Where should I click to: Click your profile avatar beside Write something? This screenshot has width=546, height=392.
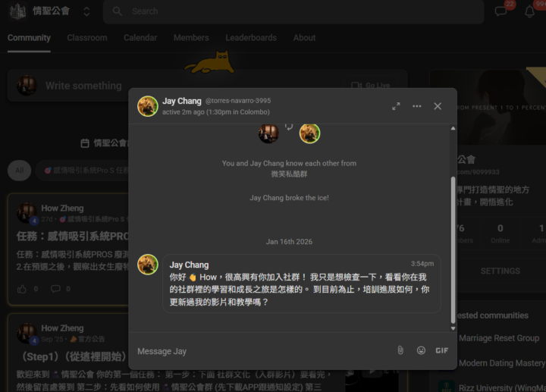(x=27, y=85)
